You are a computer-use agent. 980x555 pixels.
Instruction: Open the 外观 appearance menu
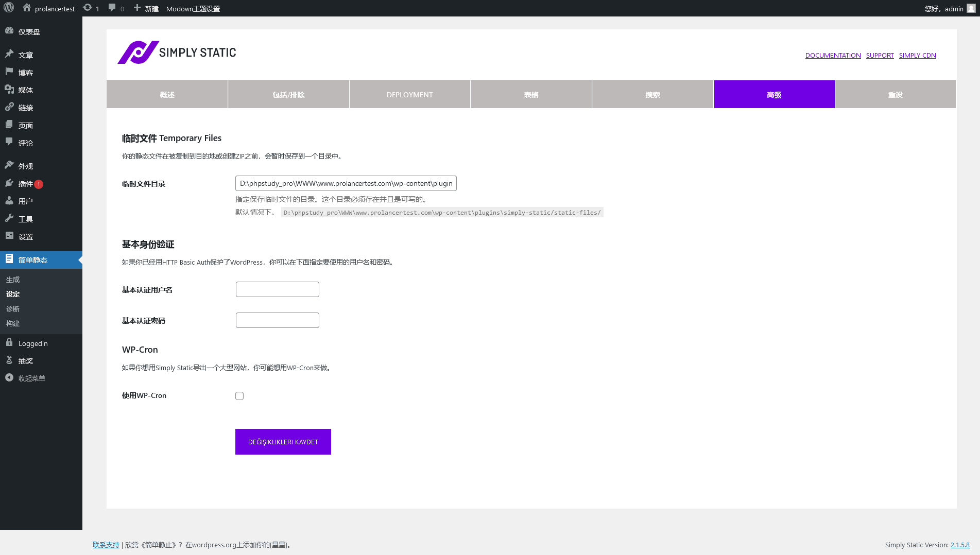pyautogui.click(x=26, y=166)
